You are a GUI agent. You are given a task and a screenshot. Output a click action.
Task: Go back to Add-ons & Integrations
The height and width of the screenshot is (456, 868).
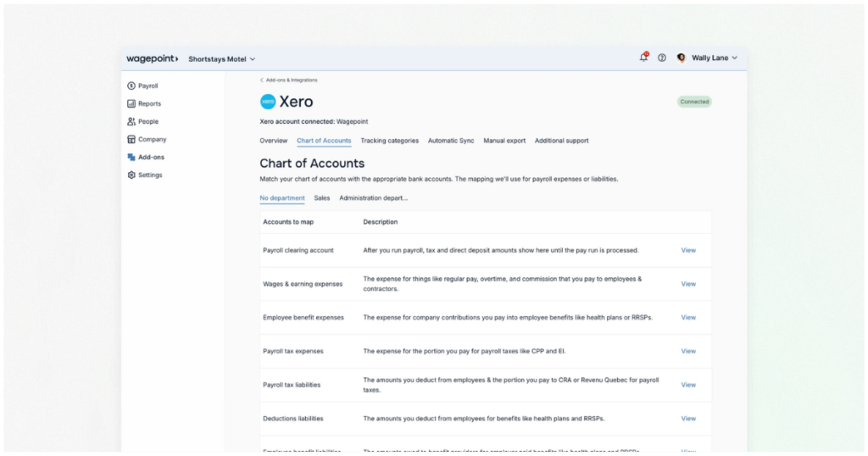pos(288,81)
